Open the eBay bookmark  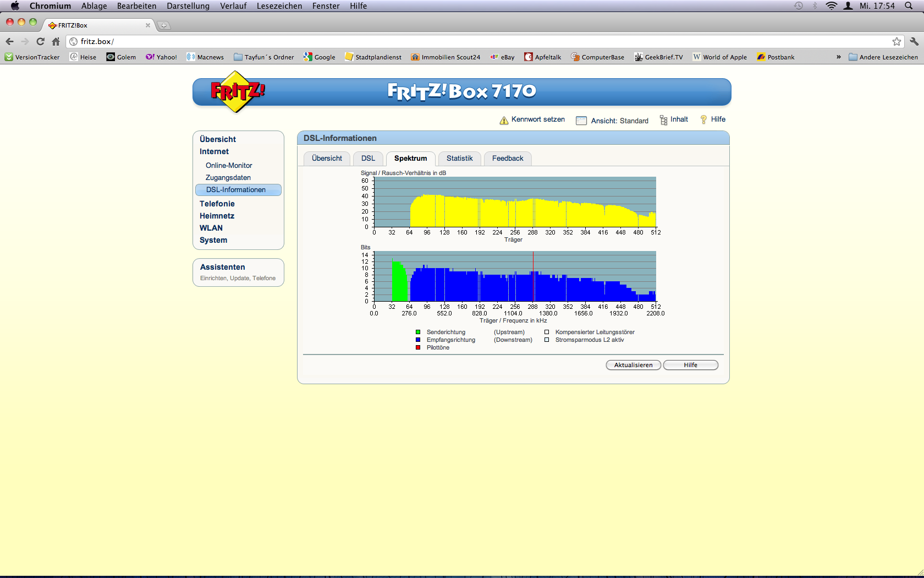[x=502, y=57]
